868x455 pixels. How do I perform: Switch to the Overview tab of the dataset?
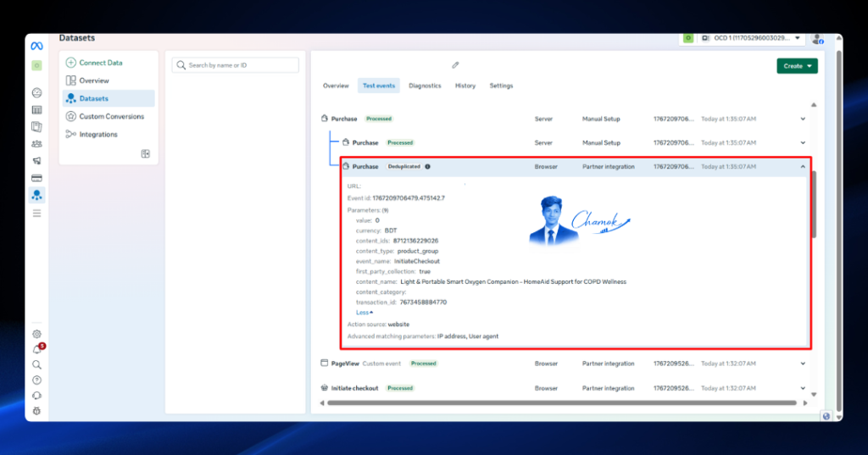336,86
